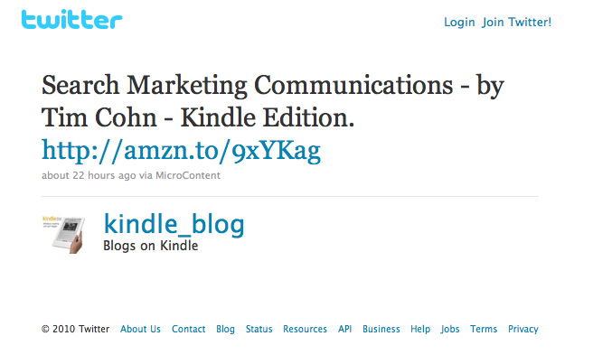The width and height of the screenshot is (593, 364).
Task: Open the Resources footer link
Action: pos(305,330)
